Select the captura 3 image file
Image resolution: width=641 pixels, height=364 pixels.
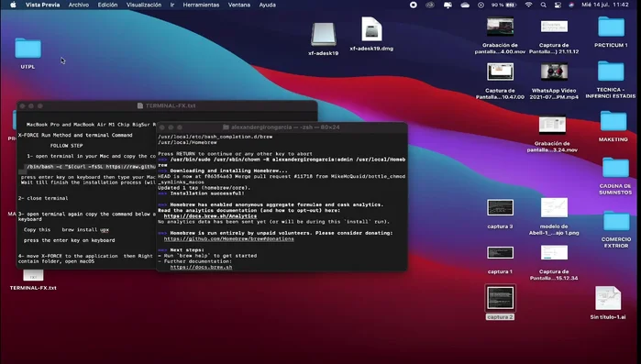click(x=500, y=207)
